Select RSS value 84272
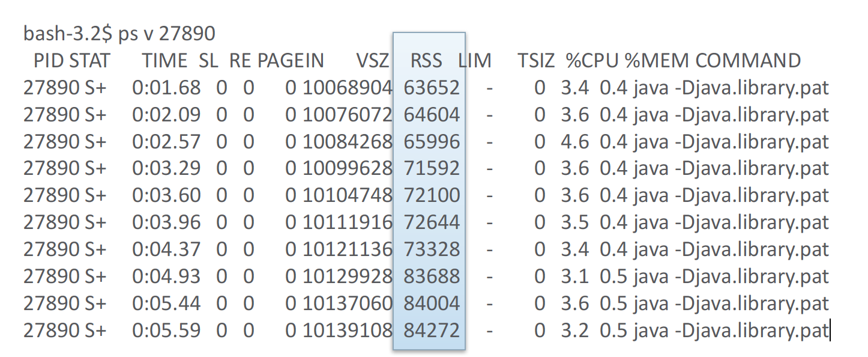 432,330
